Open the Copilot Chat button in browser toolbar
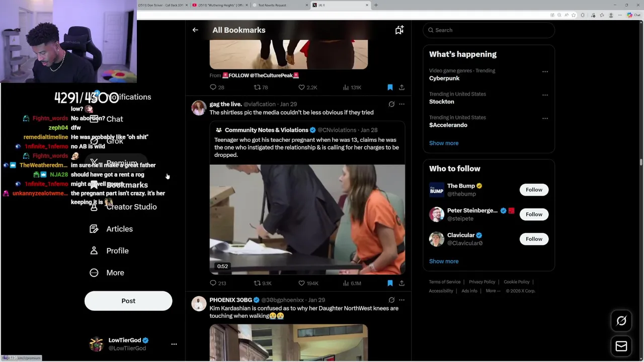The height and width of the screenshot is (362, 644). tap(633, 15)
